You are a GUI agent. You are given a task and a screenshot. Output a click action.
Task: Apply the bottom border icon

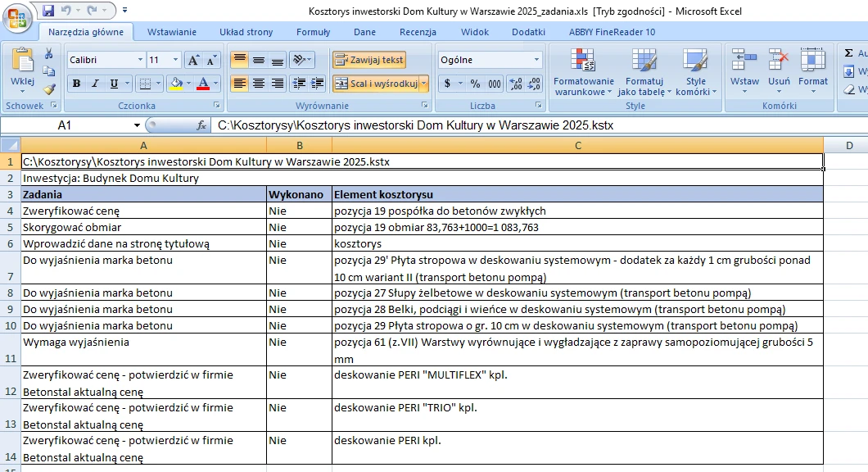145,84
